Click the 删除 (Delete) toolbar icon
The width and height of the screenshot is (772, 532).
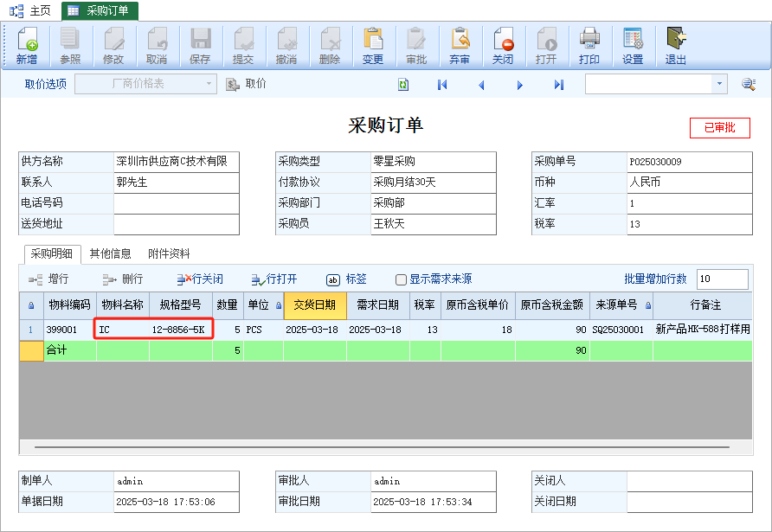pos(330,45)
